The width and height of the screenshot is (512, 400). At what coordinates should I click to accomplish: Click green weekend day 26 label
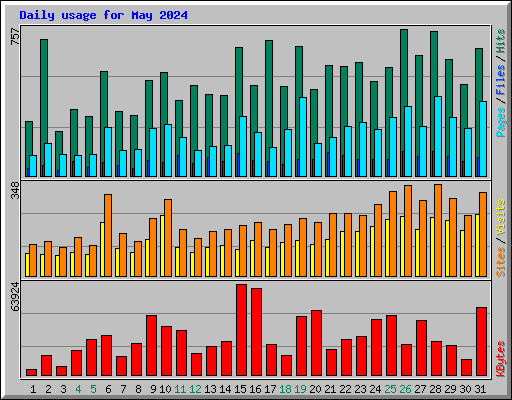click(x=405, y=389)
